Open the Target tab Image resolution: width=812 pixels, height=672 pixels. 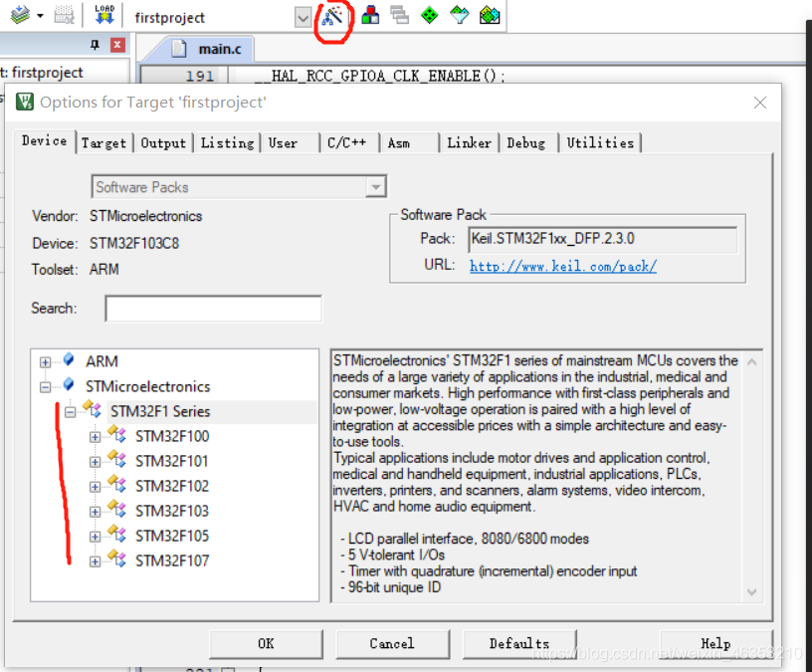point(104,143)
